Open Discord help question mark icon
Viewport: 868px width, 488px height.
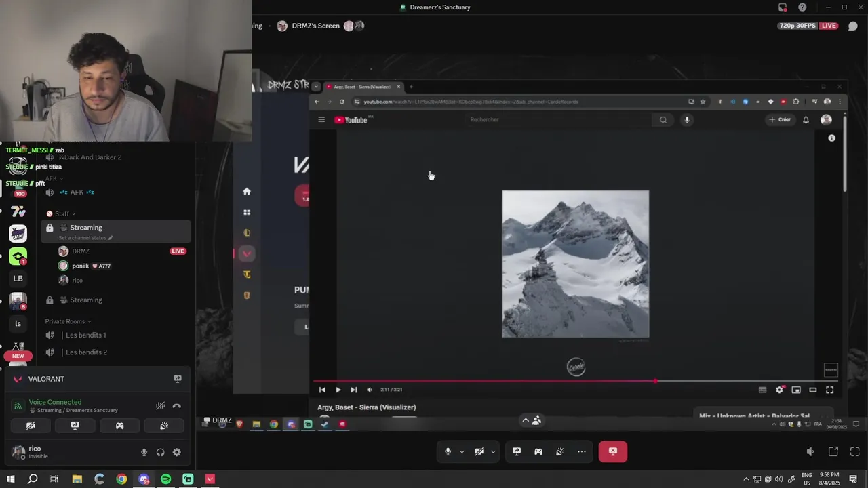(802, 7)
